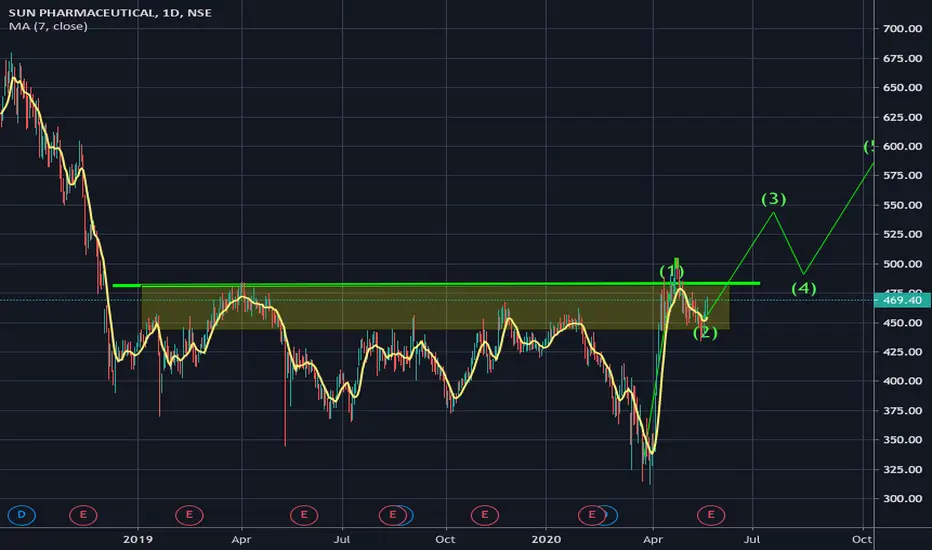Screen dimensions: 932x550
Task: Open the E earnings marker just before Jul 2019
Action: pyautogui.click(x=304, y=515)
